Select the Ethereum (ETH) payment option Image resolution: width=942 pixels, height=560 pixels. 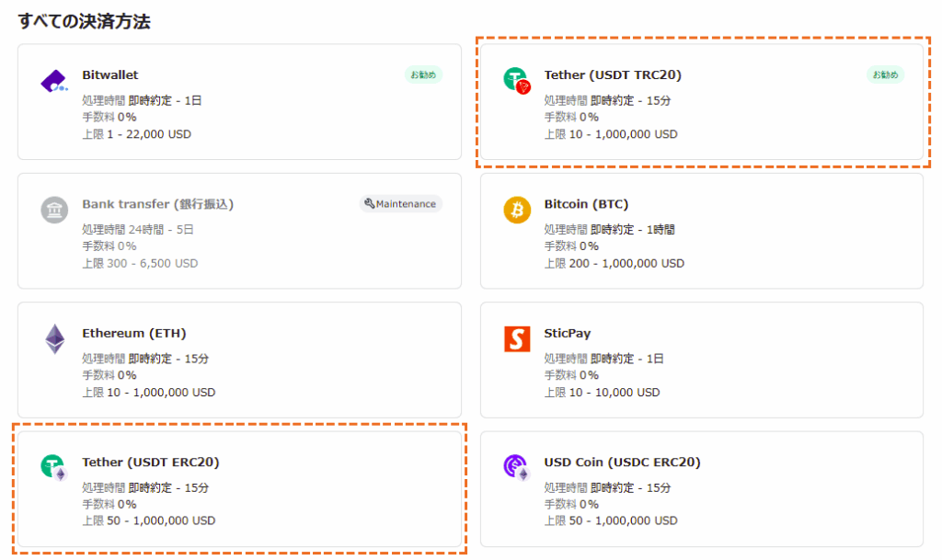click(x=240, y=360)
